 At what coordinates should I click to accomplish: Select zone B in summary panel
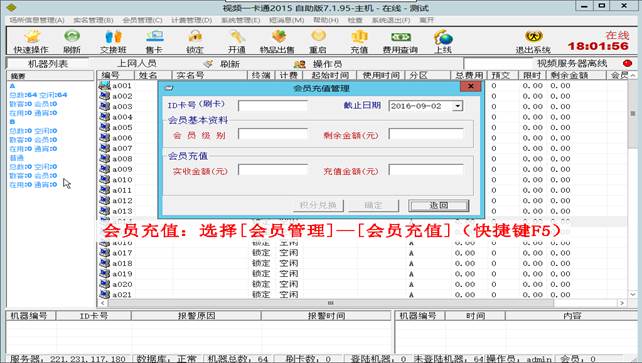pyautogui.click(x=12, y=122)
